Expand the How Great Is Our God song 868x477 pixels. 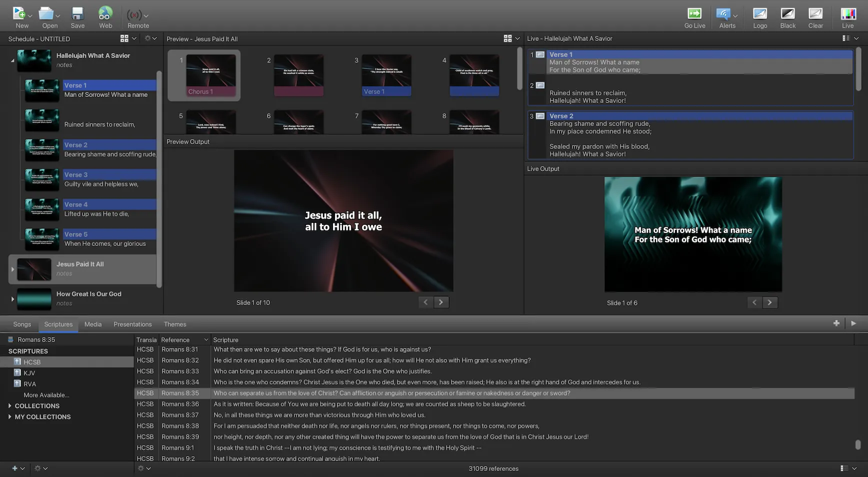pyautogui.click(x=12, y=298)
